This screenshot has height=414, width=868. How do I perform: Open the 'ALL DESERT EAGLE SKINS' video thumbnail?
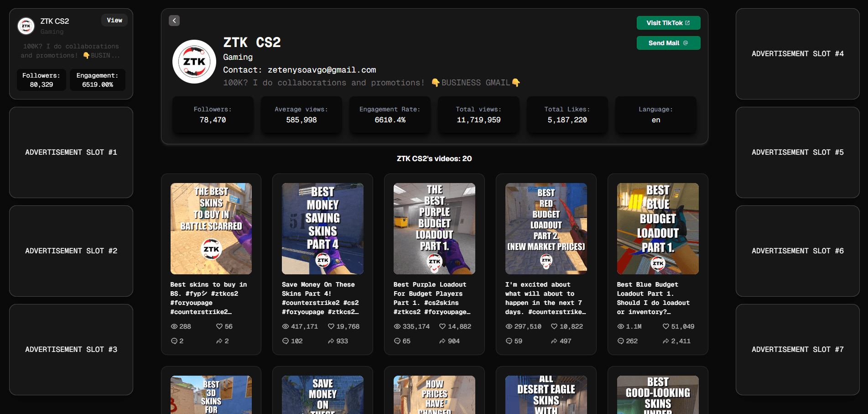(x=546, y=394)
